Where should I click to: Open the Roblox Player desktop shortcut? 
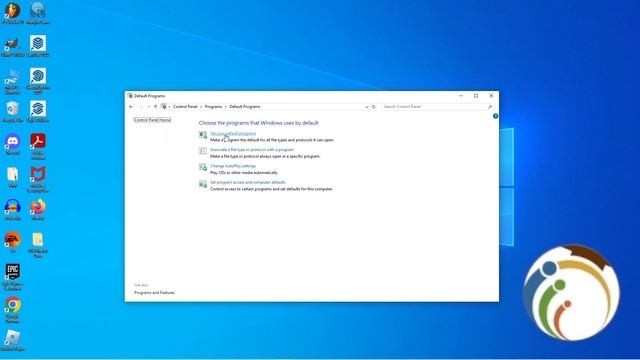pos(13,340)
